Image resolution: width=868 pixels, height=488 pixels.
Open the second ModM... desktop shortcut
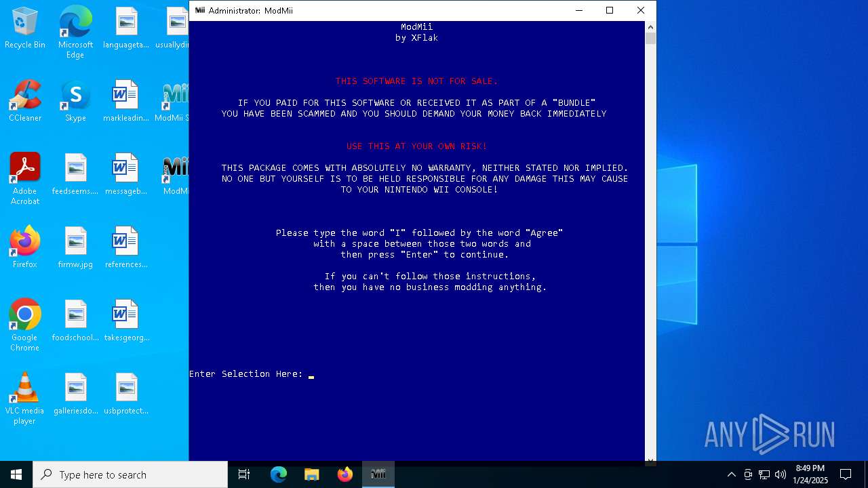click(x=175, y=174)
